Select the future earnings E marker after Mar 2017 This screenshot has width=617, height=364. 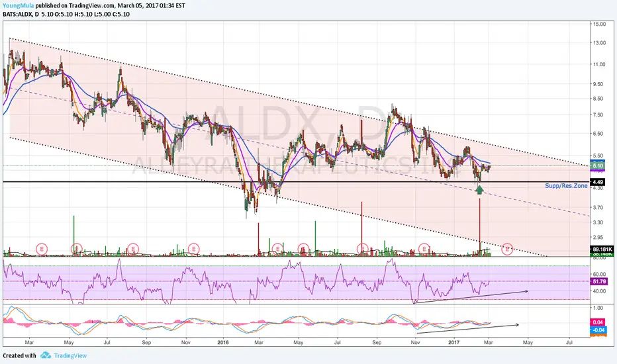(507, 249)
